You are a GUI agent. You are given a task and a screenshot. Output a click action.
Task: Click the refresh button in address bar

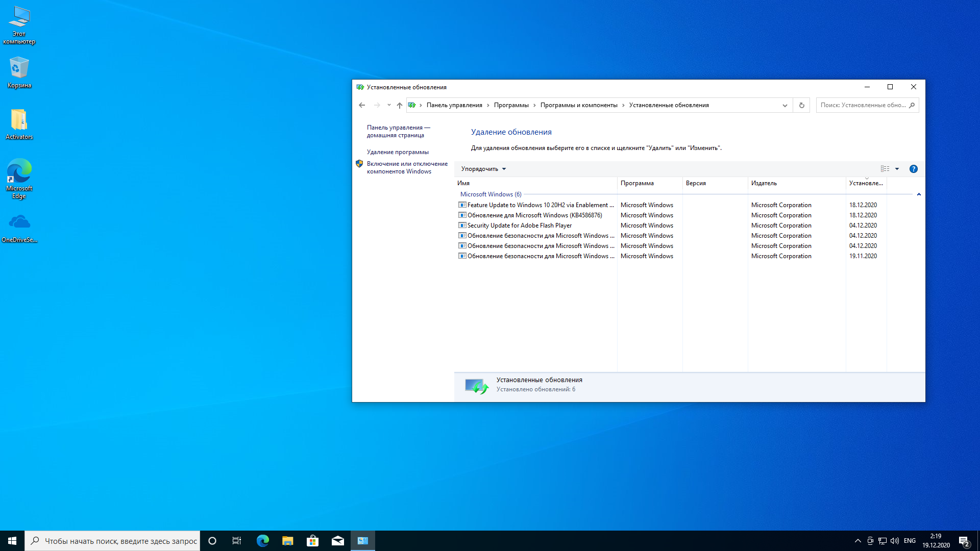[801, 105]
